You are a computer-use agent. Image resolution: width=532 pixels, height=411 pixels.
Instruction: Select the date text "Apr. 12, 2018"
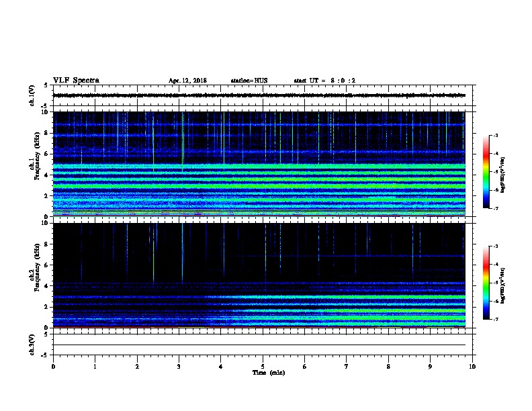tap(187, 81)
